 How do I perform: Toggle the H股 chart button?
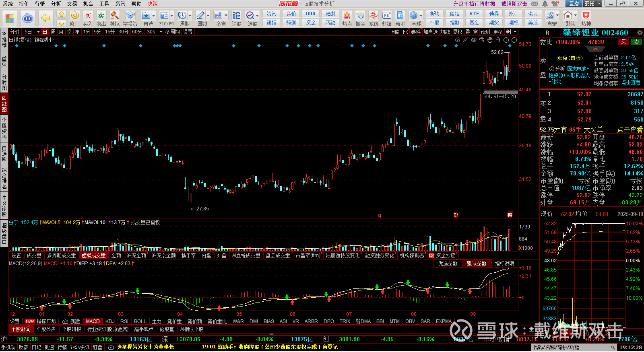click(x=396, y=32)
